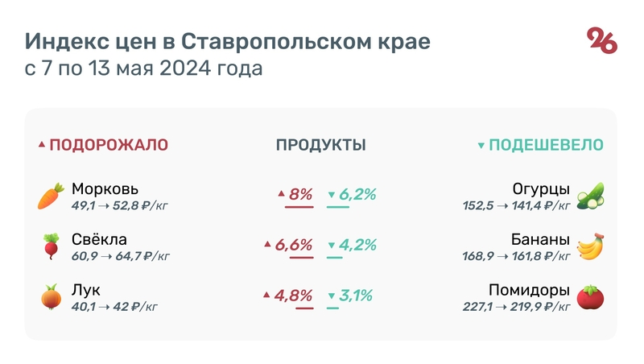644x364 pixels.
Task: Select the ПОДЕШЕВЕЛО column header
Action: click(x=547, y=145)
